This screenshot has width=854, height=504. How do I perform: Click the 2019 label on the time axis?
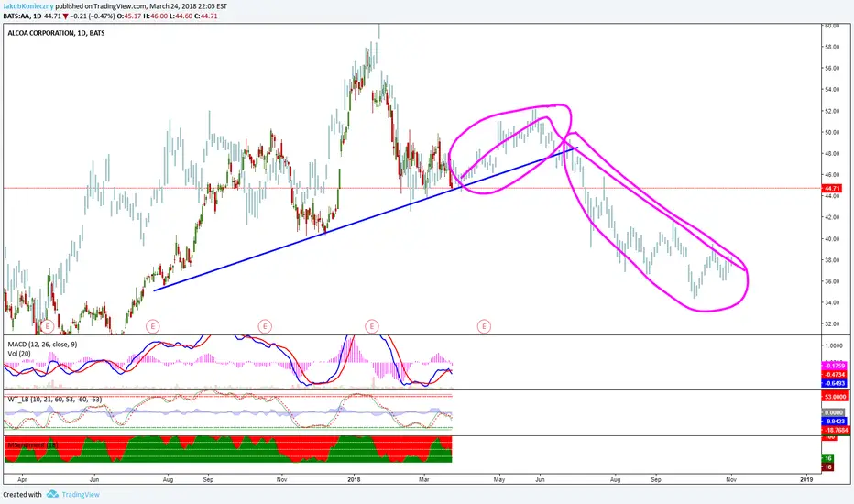pyautogui.click(x=806, y=480)
